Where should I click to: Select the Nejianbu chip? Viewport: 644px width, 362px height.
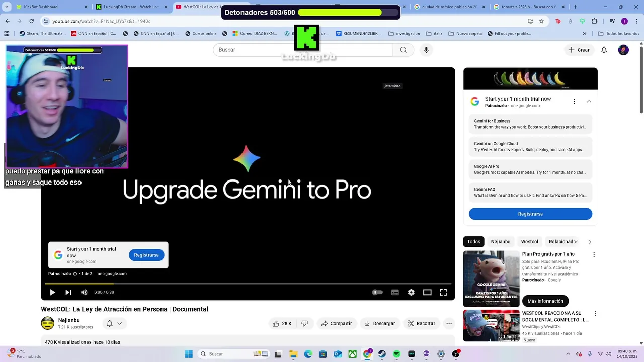point(501,242)
